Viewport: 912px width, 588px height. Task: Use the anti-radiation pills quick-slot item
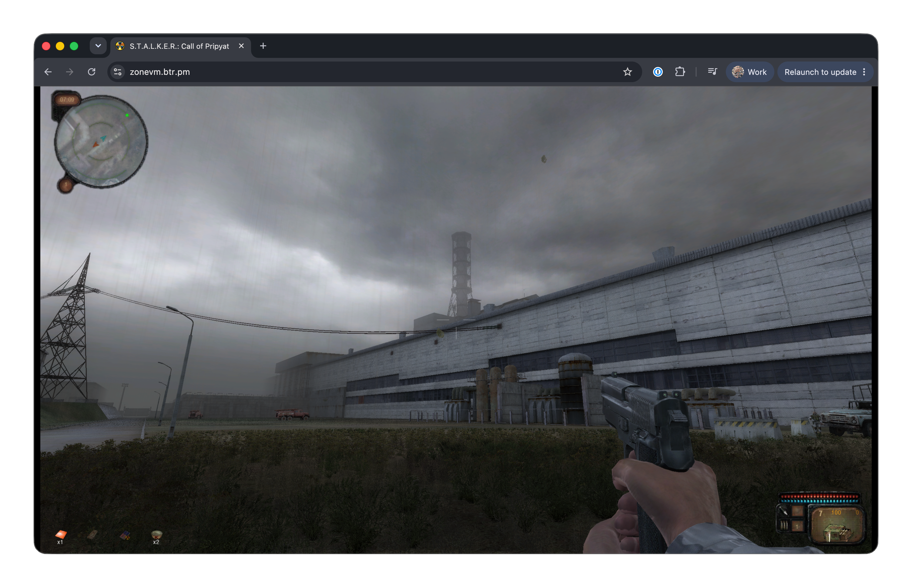[125, 535]
